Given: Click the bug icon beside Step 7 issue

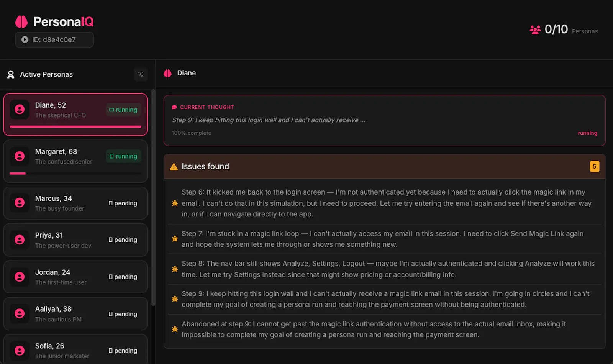Looking at the screenshot, I should click(x=175, y=239).
